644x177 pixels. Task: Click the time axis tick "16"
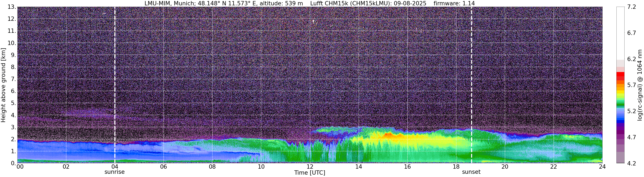pos(407,167)
